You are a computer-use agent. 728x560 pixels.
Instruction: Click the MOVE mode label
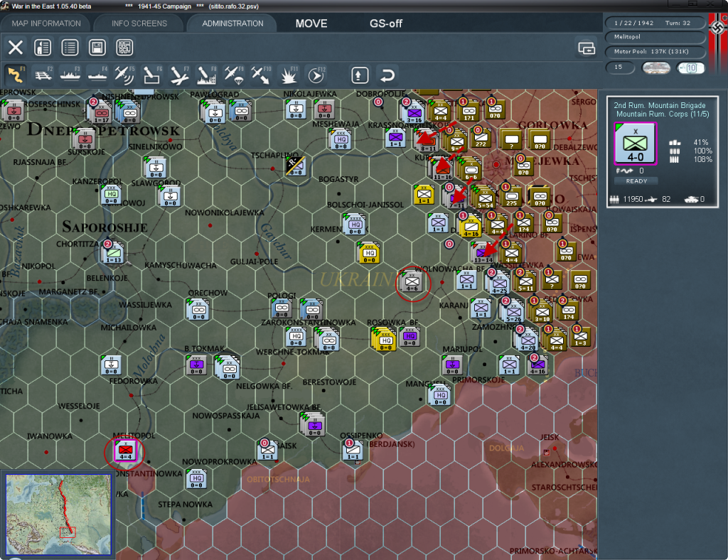pyautogui.click(x=311, y=23)
